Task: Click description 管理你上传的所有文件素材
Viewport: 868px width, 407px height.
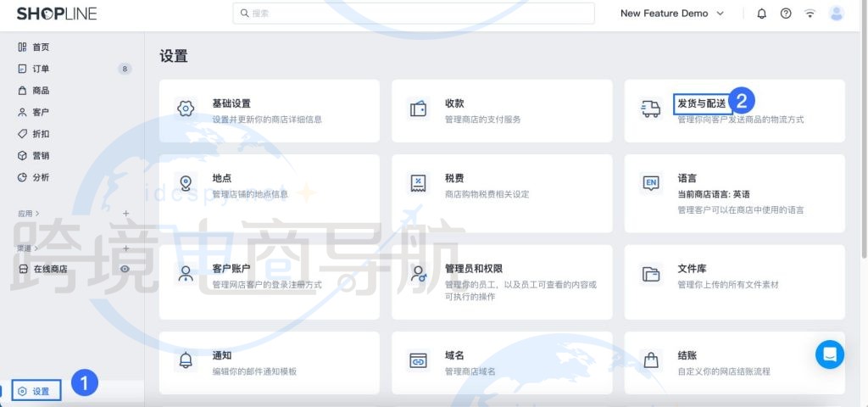Action: click(x=728, y=285)
